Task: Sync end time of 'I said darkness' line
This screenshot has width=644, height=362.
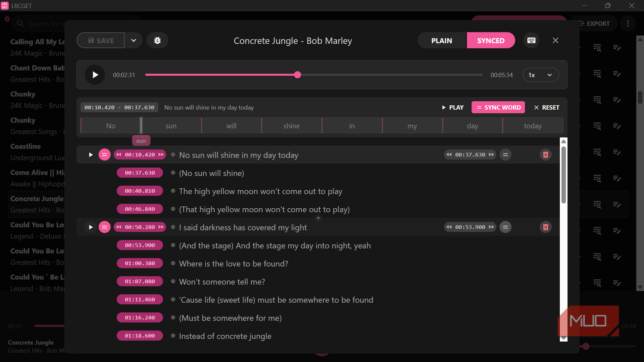Action: (505, 227)
